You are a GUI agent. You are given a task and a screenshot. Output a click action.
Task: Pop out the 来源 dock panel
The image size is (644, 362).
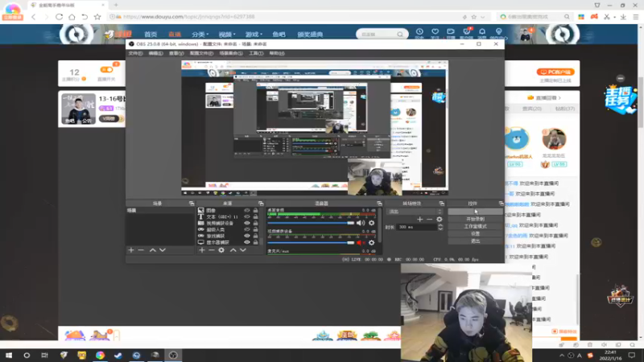(261, 204)
